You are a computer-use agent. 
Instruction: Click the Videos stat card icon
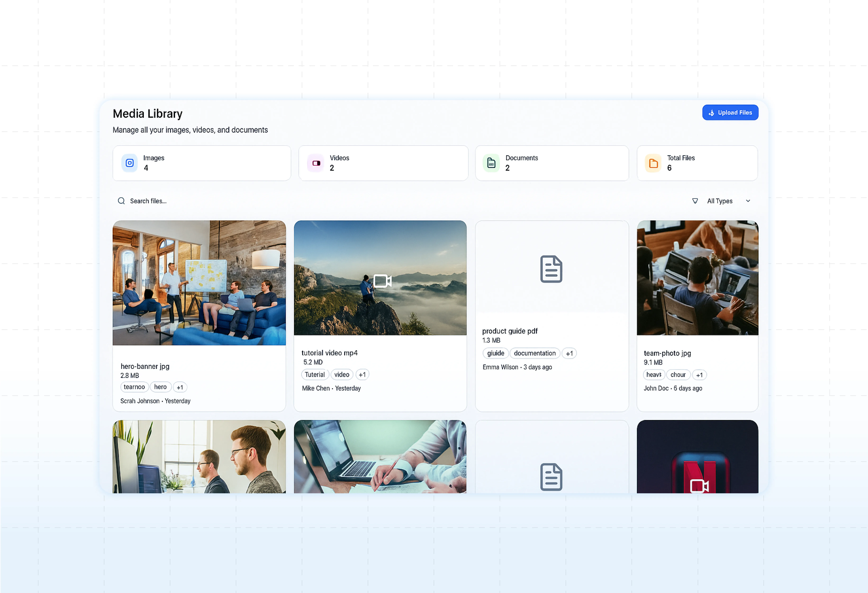click(316, 163)
